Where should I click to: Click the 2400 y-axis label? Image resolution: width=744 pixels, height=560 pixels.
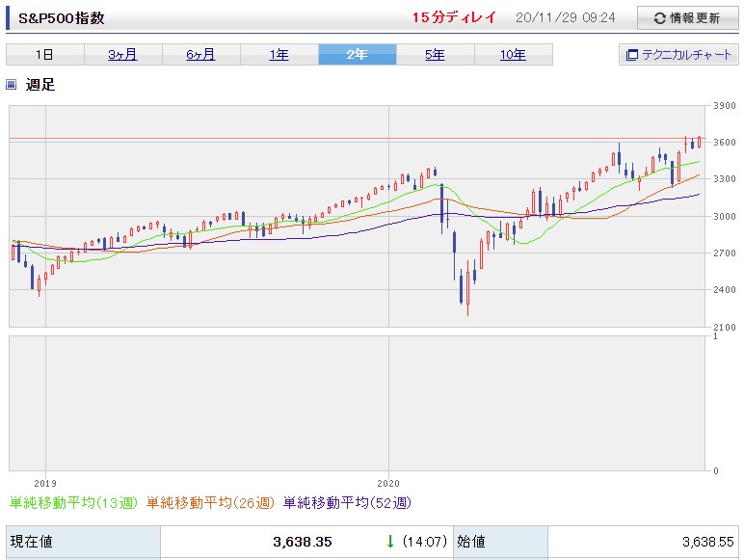pyautogui.click(x=725, y=289)
